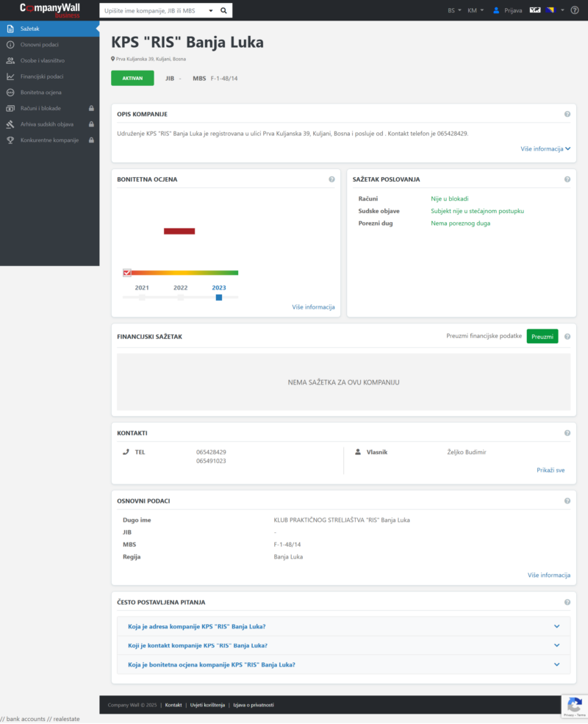Focus the company search input field

click(x=154, y=10)
